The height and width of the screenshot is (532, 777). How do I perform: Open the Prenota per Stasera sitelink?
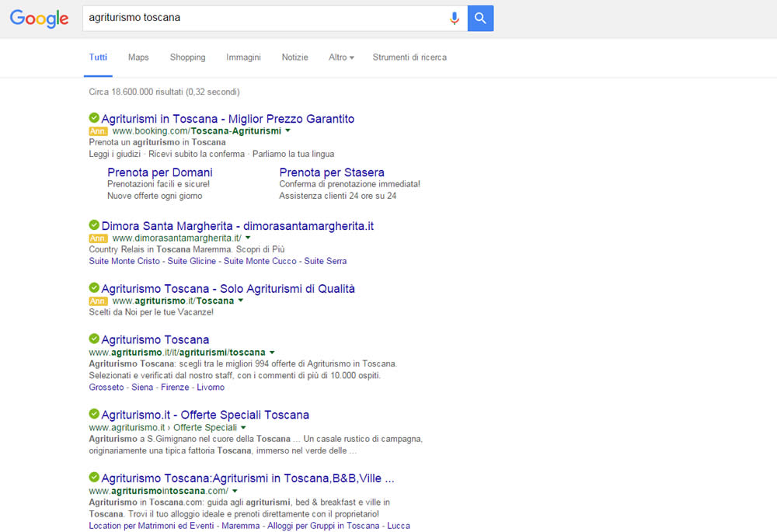tap(332, 172)
